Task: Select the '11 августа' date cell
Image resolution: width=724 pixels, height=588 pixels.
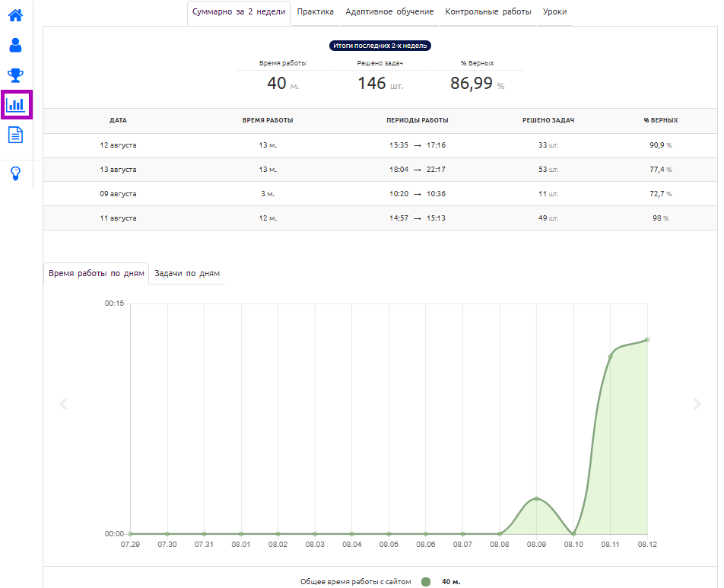Action: click(x=118, y=218)
